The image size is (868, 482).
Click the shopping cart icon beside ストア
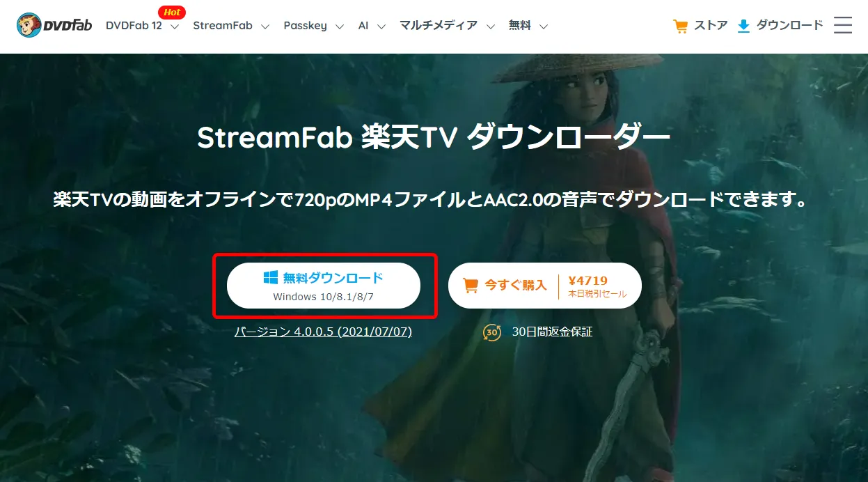pyautogui.click(x=681, y=26)
